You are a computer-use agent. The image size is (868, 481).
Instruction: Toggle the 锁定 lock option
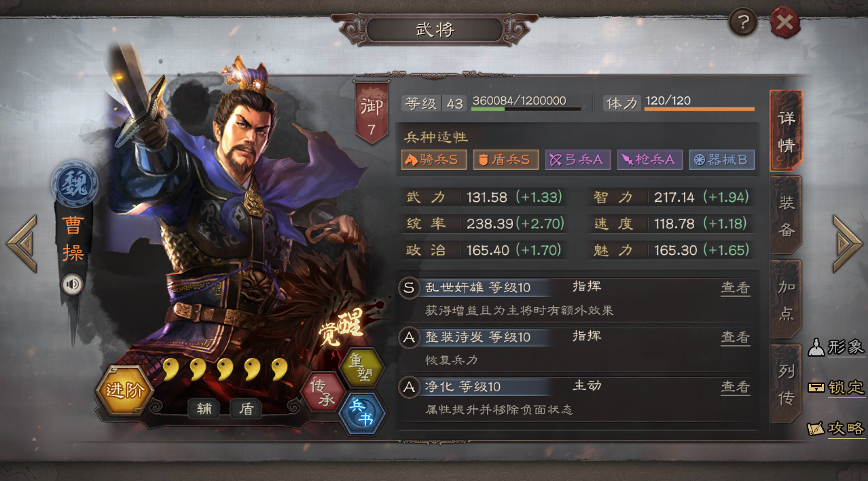pyautogui.click(x=836, y=387)
